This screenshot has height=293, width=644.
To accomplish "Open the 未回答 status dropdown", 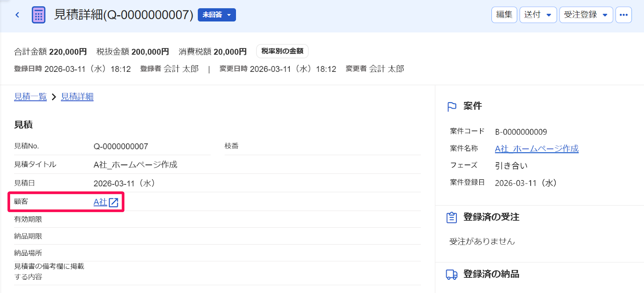I will pos(217,15).
